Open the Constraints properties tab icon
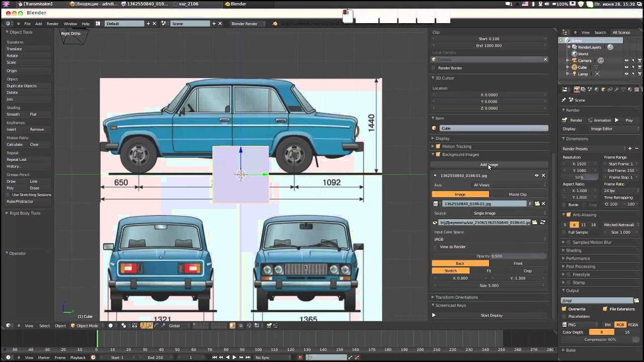The image size is (644, 362). pos(609,89)
